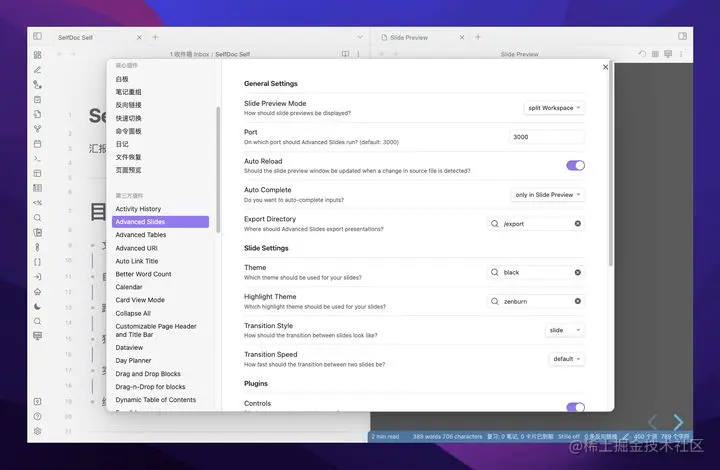Click the Port number input field
Image resolution: width=720 pixels, height=470 pixels.
(546, 137)
